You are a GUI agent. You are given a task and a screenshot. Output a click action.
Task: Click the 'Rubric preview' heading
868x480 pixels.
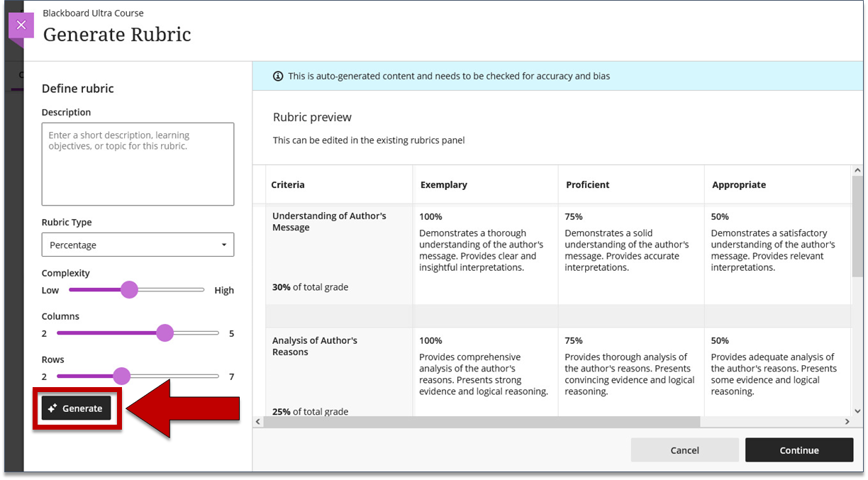click(x=312, y=117)
